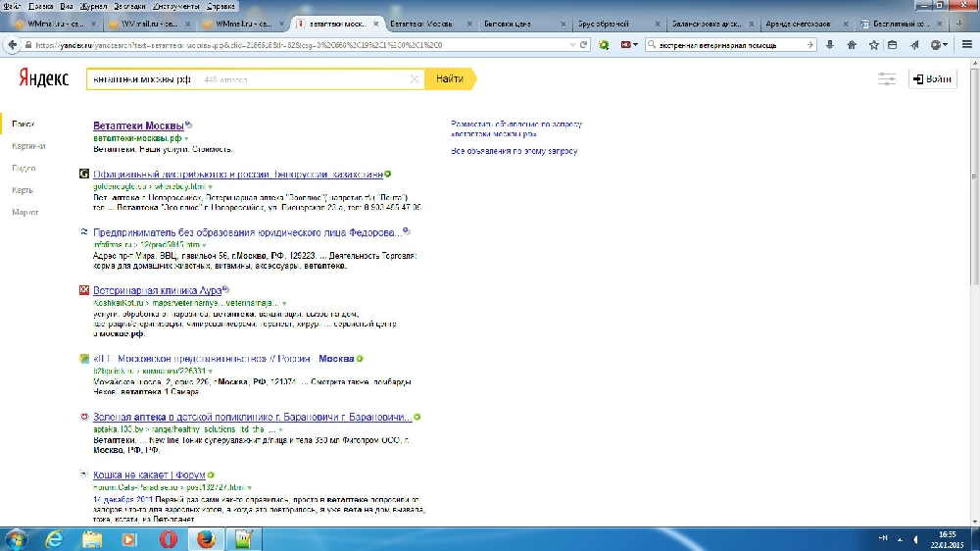Switch to 'Бесплатный хо...' tab

(900, 24)
